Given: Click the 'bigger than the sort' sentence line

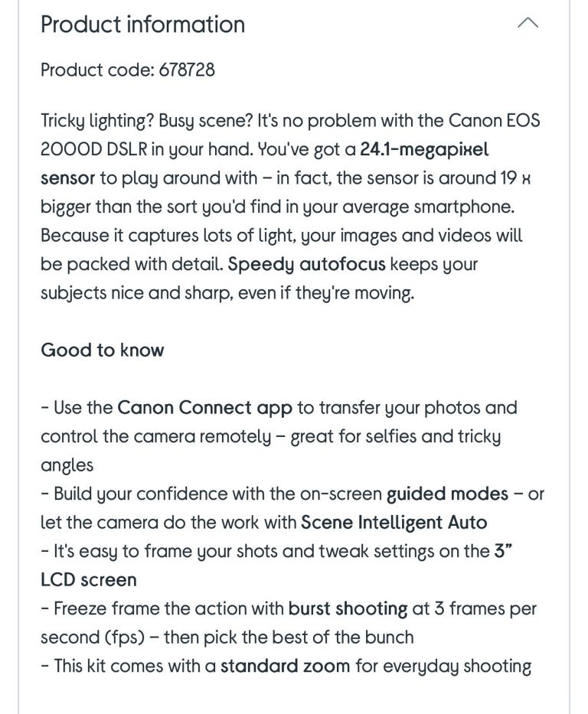Looking at the screenshot, I should tap(277, 207).
